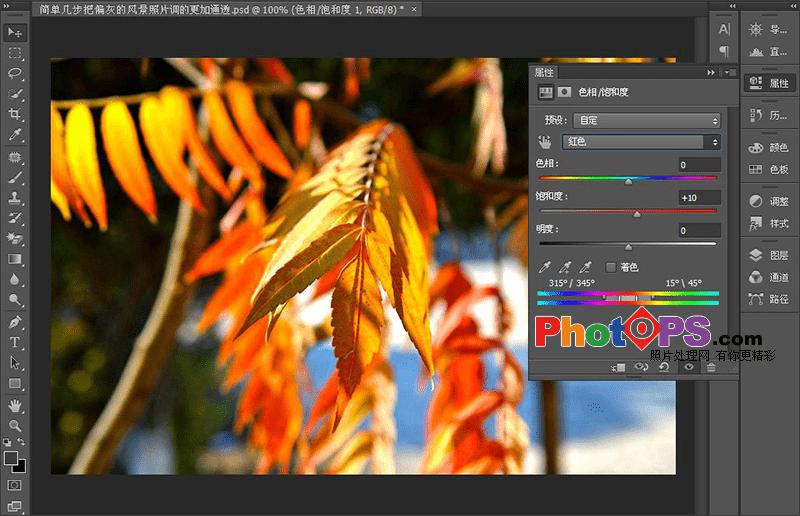Select the Brush tool
The height and width of the screenshot is (516, 800).
click(15, 178)
